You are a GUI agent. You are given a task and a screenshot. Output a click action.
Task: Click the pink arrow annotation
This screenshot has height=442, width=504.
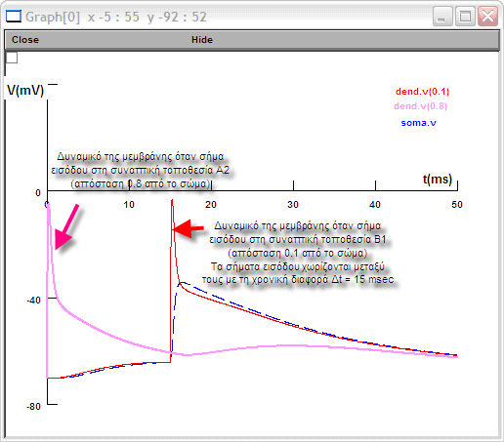click(66, 227)
